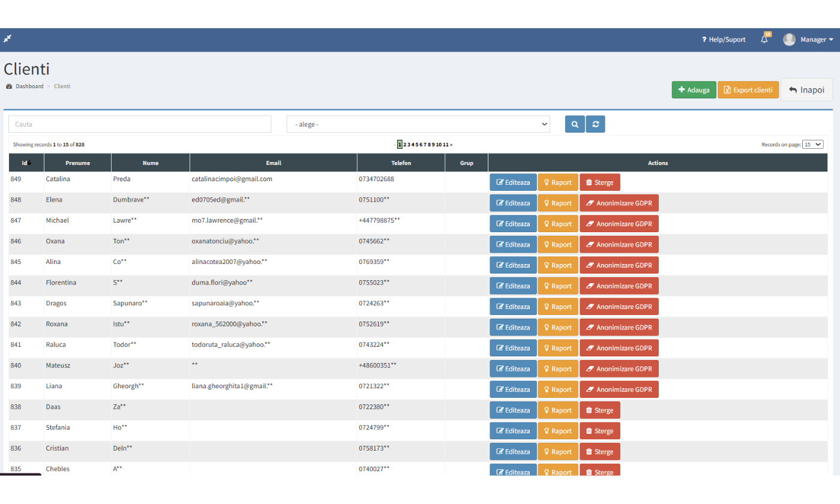Anonymize Elena Dumbrave via Anonimizare GDPR
This screenshot has height=504, width=840.
click(619, 203)
